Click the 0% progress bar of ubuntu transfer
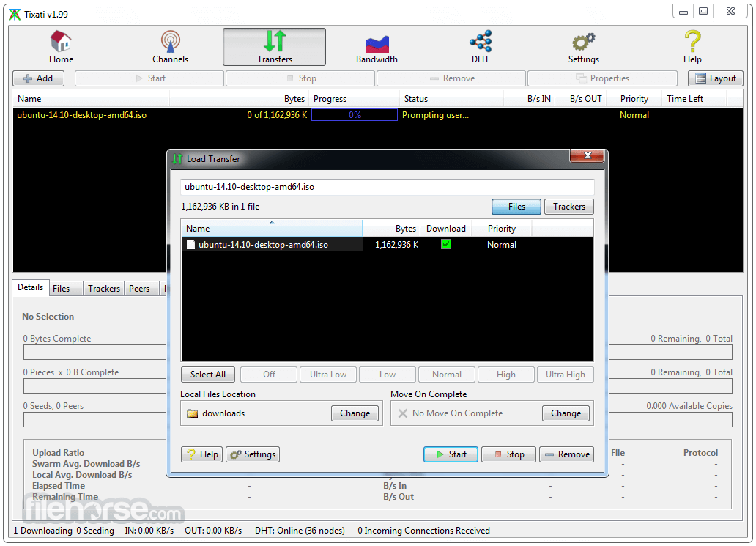756x546 pixels. coord(355,115)
